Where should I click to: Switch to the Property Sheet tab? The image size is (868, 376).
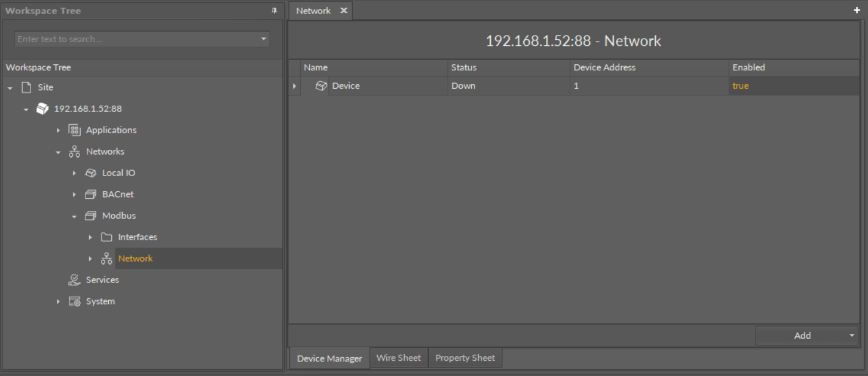[465, 358]
